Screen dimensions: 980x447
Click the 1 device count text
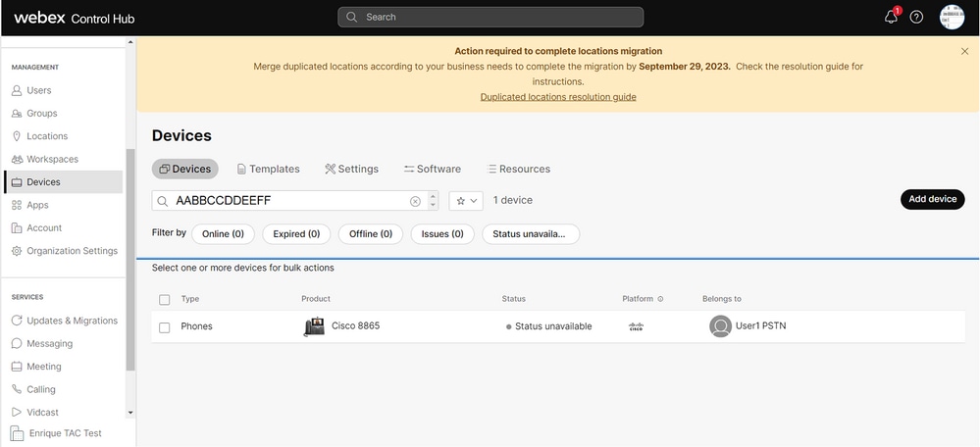[512, 200]
